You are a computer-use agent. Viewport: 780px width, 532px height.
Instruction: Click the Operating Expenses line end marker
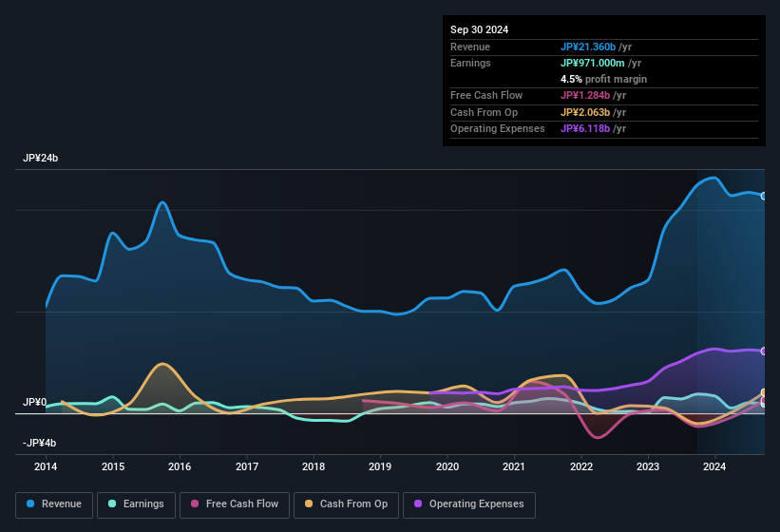[x=764, y=351]
